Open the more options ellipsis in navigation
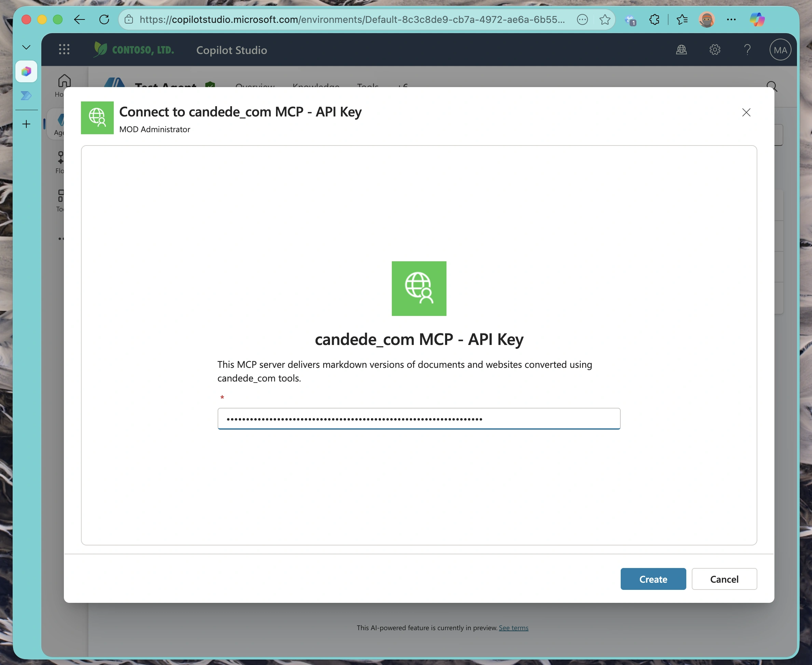Image resolution: width=812 pixels, height=665 pixels. (x=61, y=238)
